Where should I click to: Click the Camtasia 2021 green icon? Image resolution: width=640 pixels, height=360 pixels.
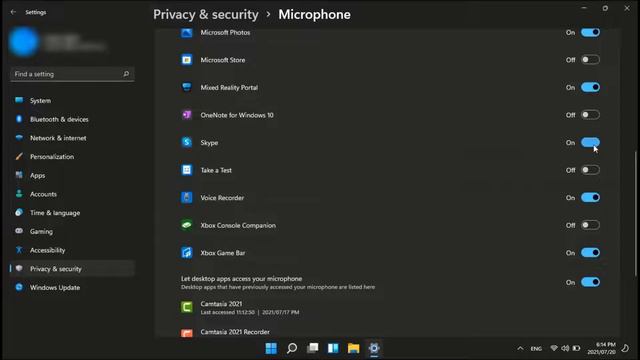[187, 307]
